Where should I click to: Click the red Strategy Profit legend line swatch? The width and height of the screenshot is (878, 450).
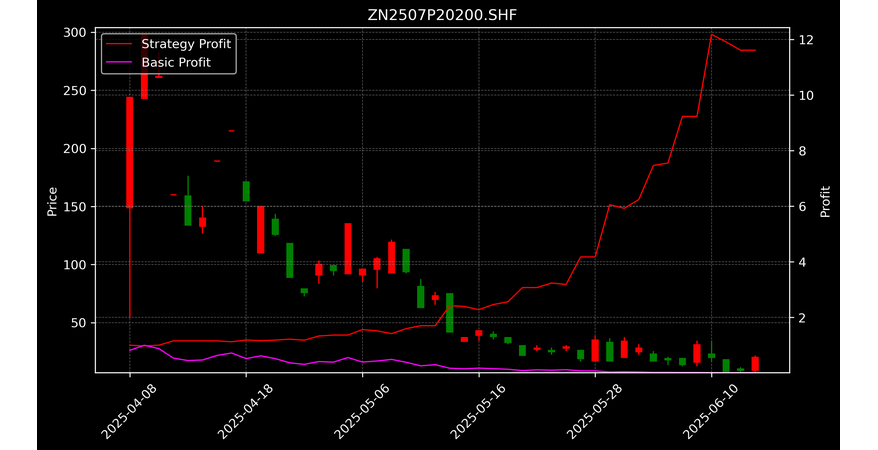pos(120,44)
